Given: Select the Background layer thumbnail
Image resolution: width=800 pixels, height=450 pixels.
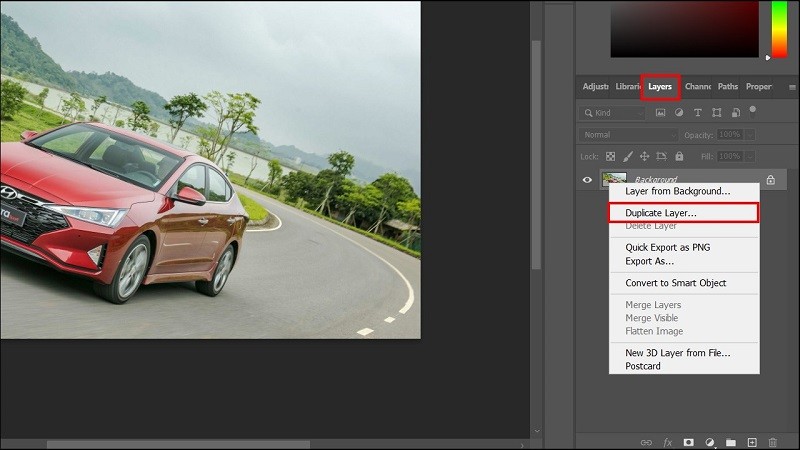Looking at the screenshot, I should click(x=614, y=179).
